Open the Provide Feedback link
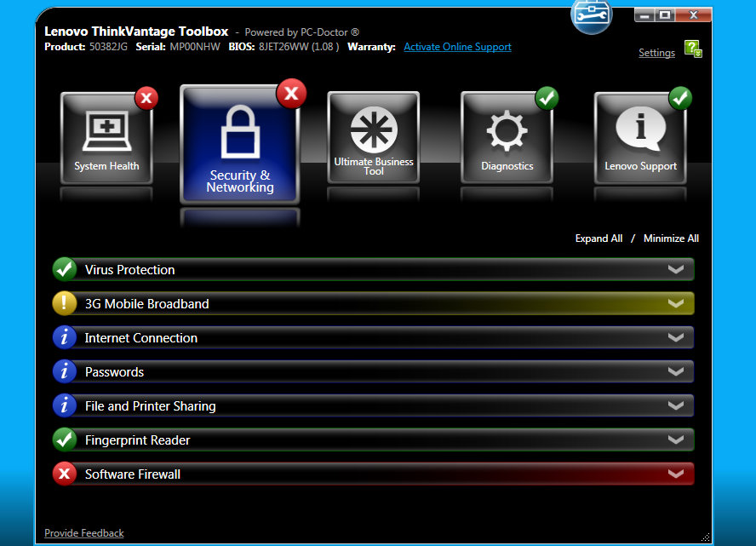This screenshot has height=546, width=756. point(84,533)
